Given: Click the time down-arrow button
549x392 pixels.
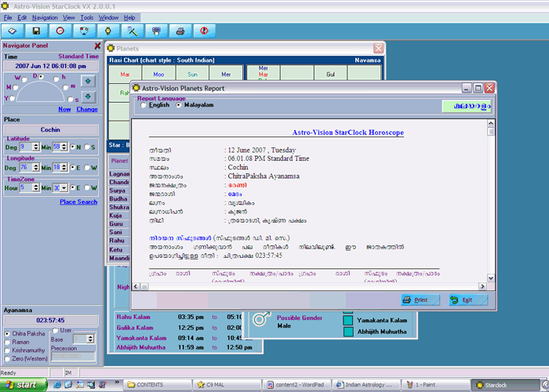Looking at the screenshot, I should (88, 96).
